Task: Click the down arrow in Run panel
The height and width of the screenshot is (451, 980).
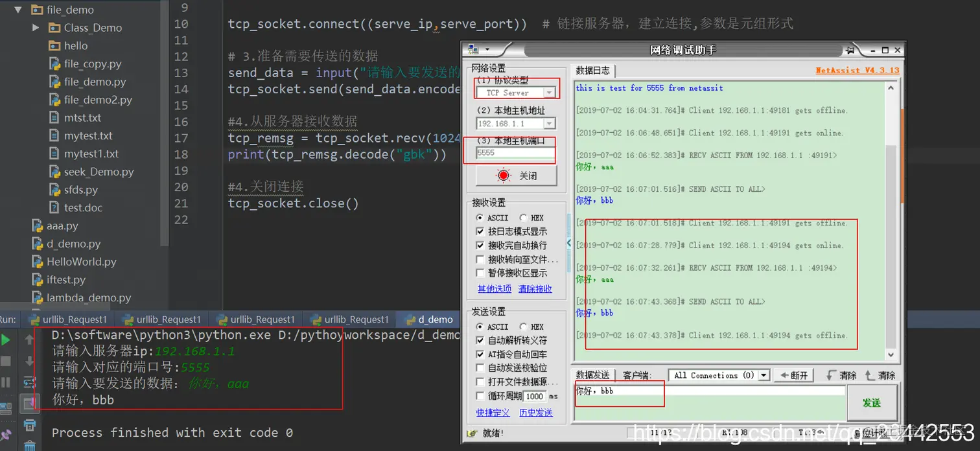Action: click(29, 361)
